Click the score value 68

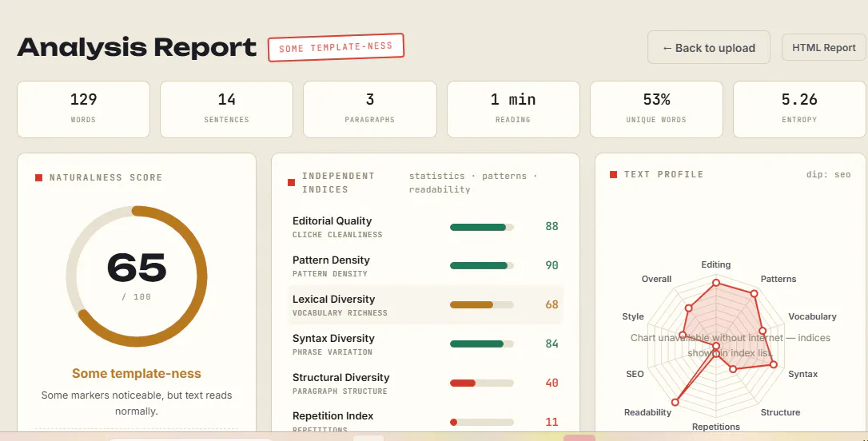click(551, 304)
